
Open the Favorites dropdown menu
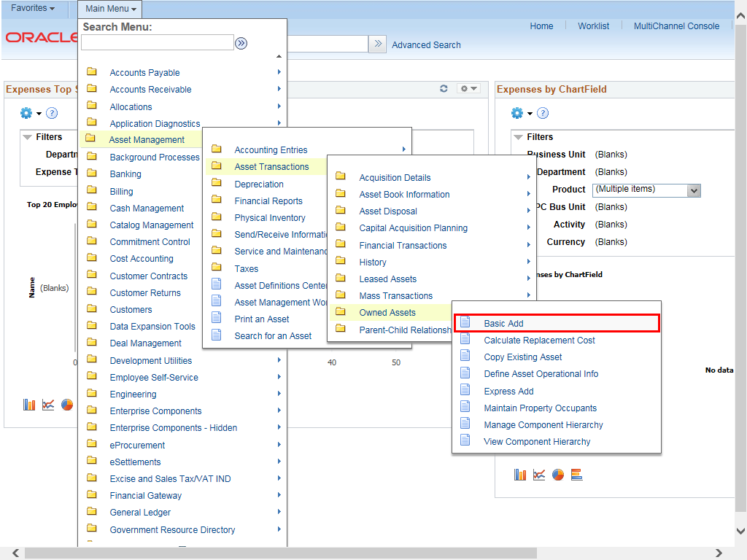coord(33,8)
